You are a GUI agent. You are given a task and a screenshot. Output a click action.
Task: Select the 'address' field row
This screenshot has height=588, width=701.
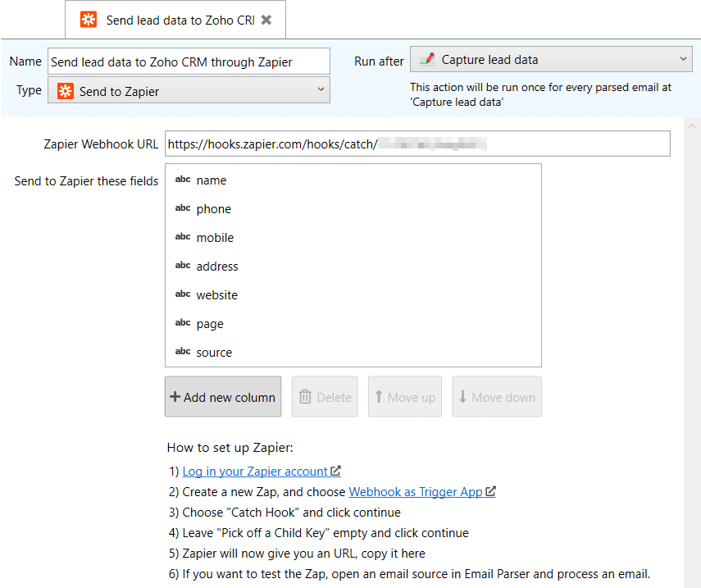(x=353, y=266)
